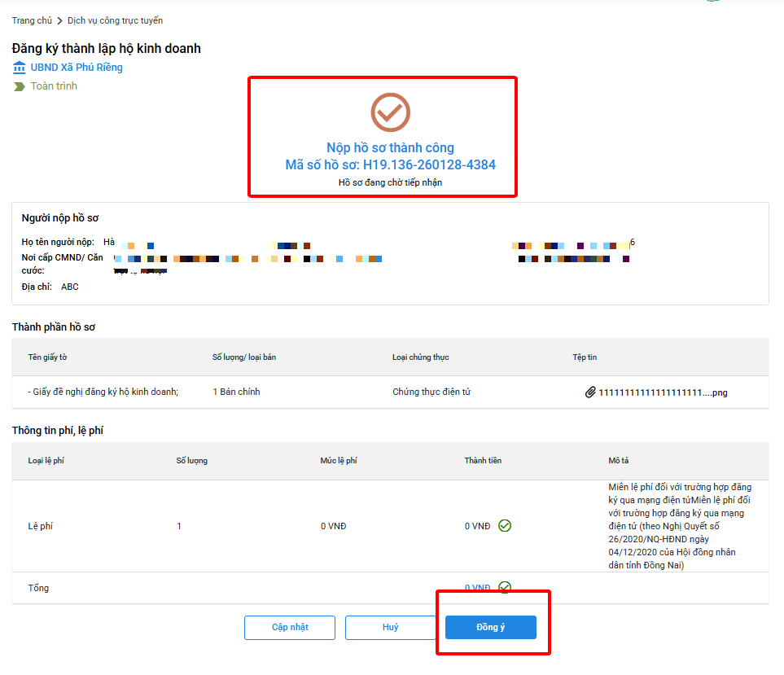This screenshot has width=784, height=675.
Task: Click green check icon in Lệ phí row
Action: click(x=505, y=526)
